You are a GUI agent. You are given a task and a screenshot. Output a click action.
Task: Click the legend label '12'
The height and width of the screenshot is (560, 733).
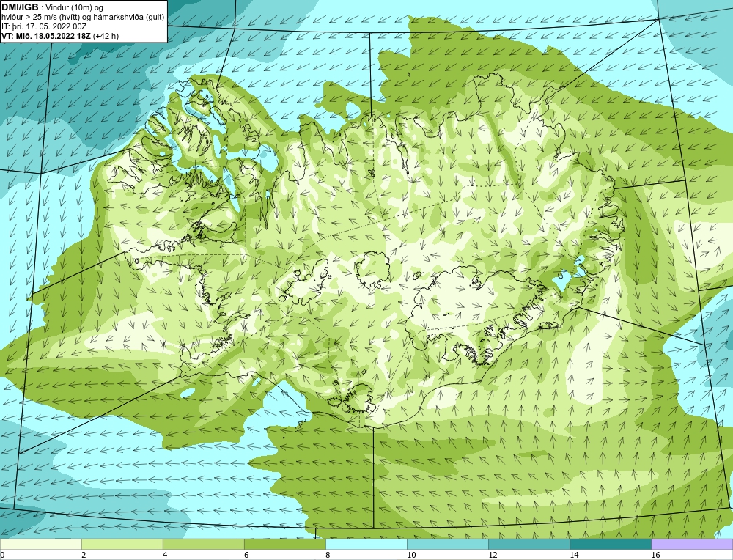point(493,555)
